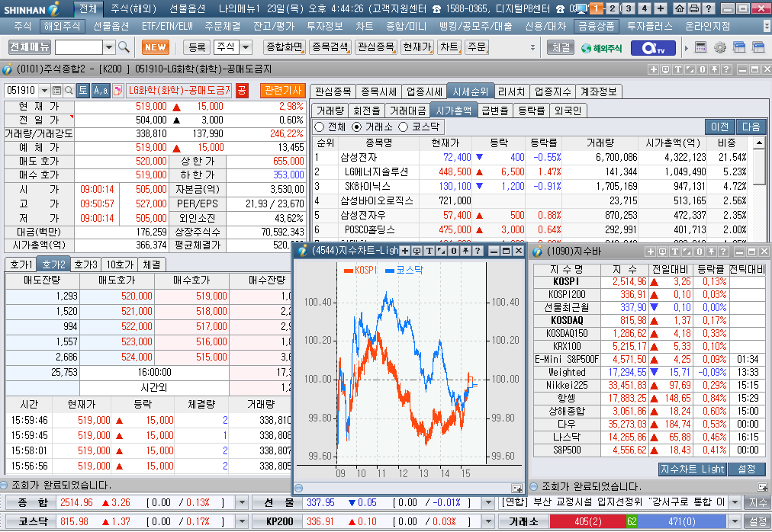Click the icon at the chart window's bottom-right corner
The image size is (772, 532).
click(x=517, y=489)
